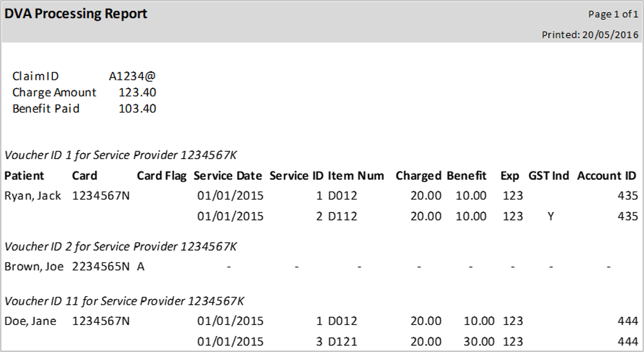The height and width of the screenshot is (352, 644).
Task: Click the Voucher ID 2 heading
Action: pyautogui.click(x=120, y=246)
